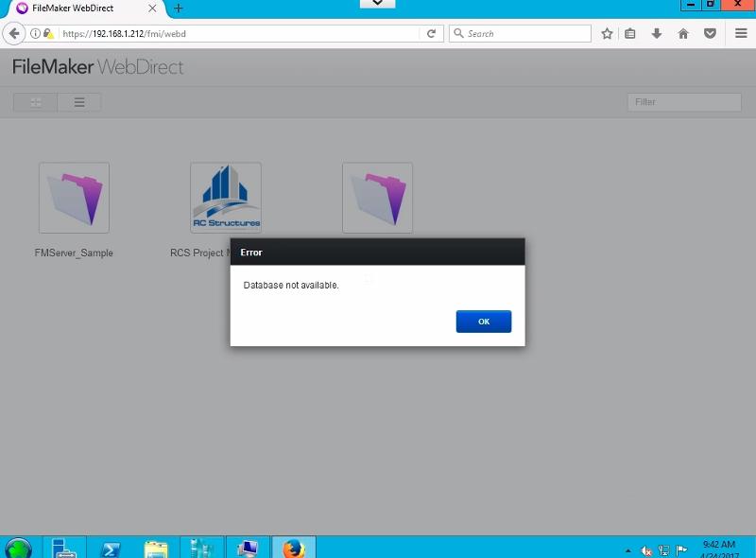
Task: Open Firefox hamburger menu
Action: (741, 33)
